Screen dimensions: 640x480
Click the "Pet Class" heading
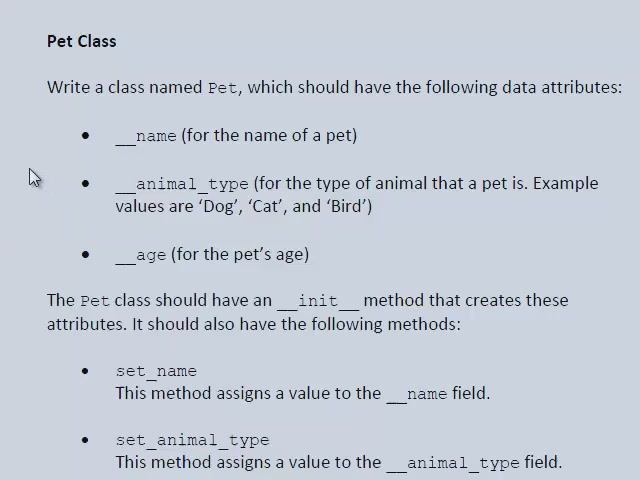[x=81, y=41]
